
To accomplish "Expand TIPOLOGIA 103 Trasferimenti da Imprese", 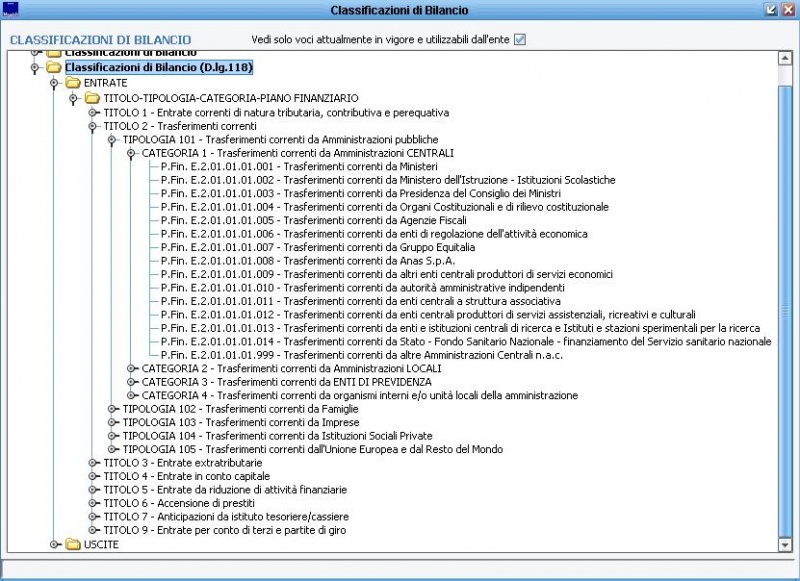I will [112, 422].
